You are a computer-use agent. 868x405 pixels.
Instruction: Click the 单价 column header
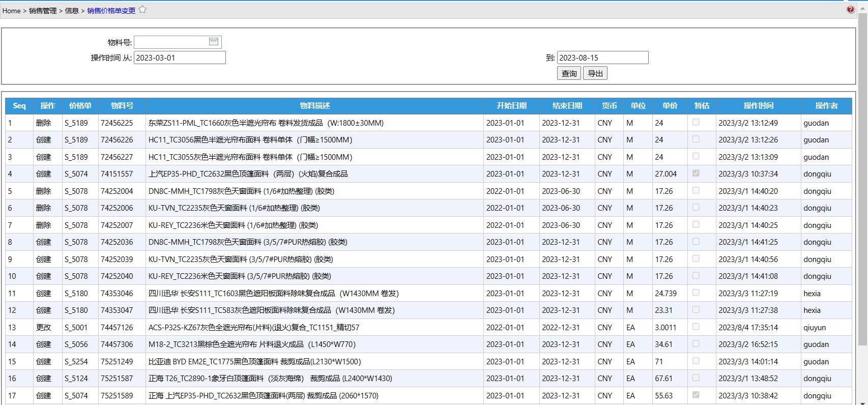[670, 106]
